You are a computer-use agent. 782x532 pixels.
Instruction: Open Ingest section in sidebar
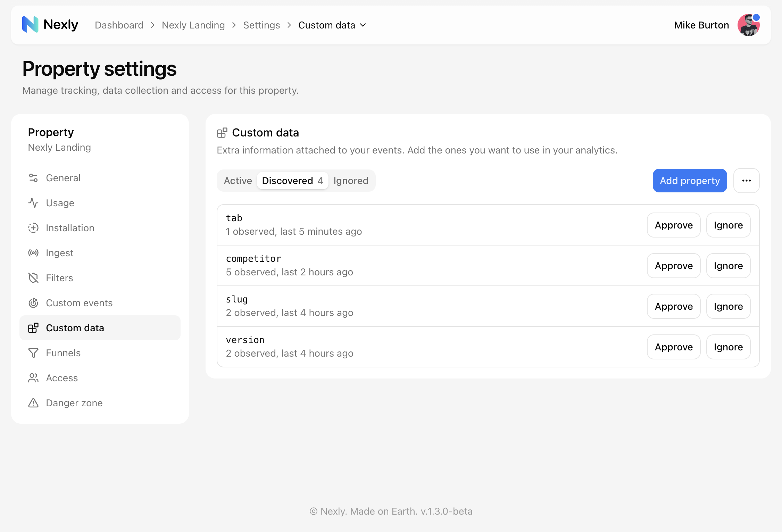[100, 253]
